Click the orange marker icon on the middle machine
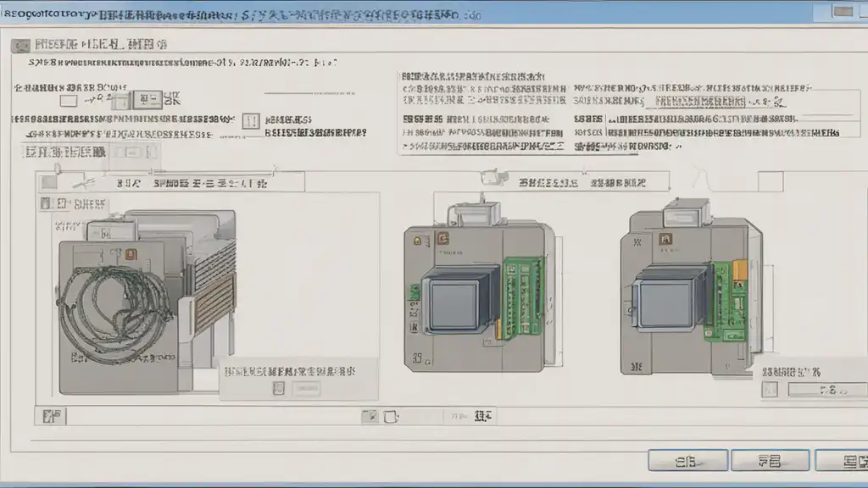The image size is (868, 488). (x=442, y=239)
